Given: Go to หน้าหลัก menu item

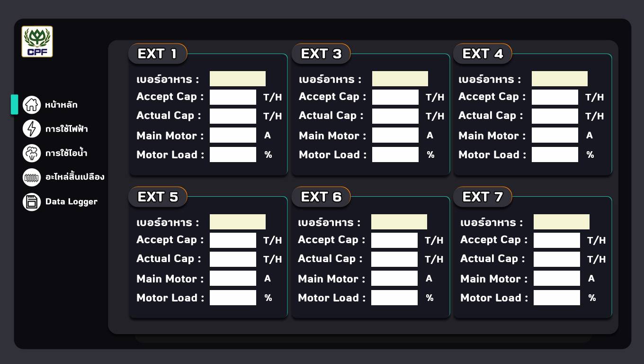Looking at the screenshot, I should click(62, 105).
